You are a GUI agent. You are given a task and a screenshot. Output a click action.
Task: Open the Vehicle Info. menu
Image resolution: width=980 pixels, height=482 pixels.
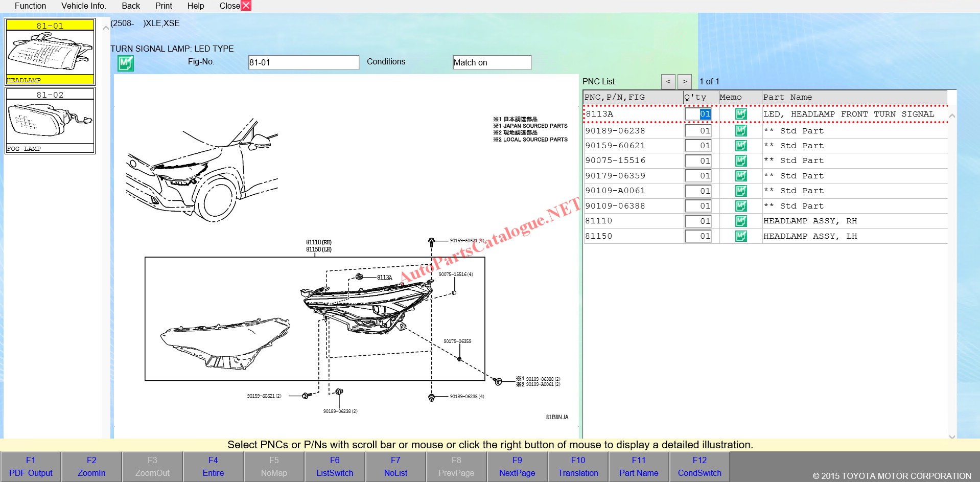click(x=83, y=6)
